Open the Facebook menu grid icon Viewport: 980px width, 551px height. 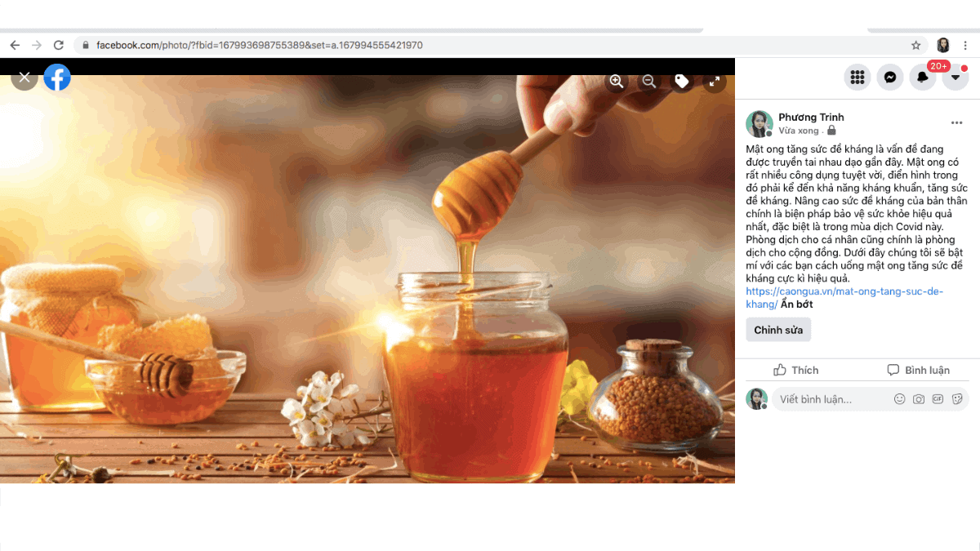click(857, 78)
